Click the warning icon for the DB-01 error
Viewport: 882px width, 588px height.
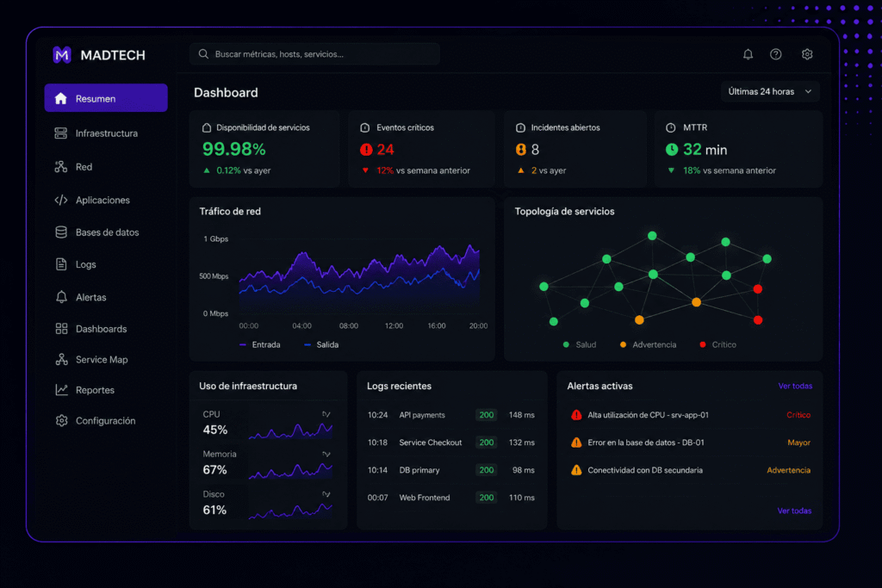(576, 443)
